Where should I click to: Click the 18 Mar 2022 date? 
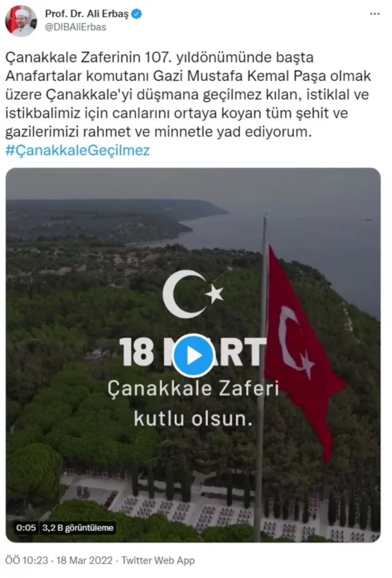(x=85, y=561)
